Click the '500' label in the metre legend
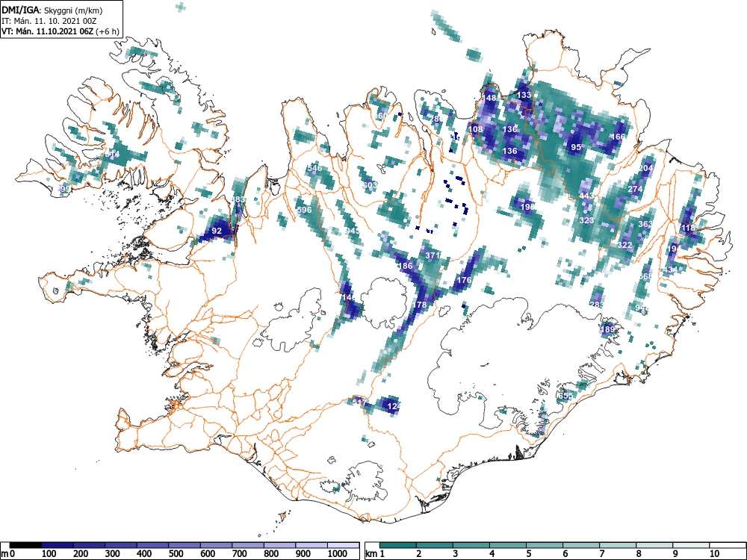747x560 pixels. [x=176, y=554]
